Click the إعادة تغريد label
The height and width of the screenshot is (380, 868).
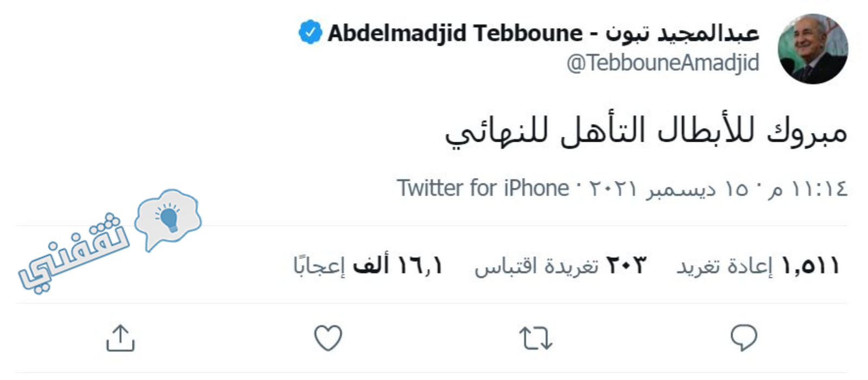point(724,266)
